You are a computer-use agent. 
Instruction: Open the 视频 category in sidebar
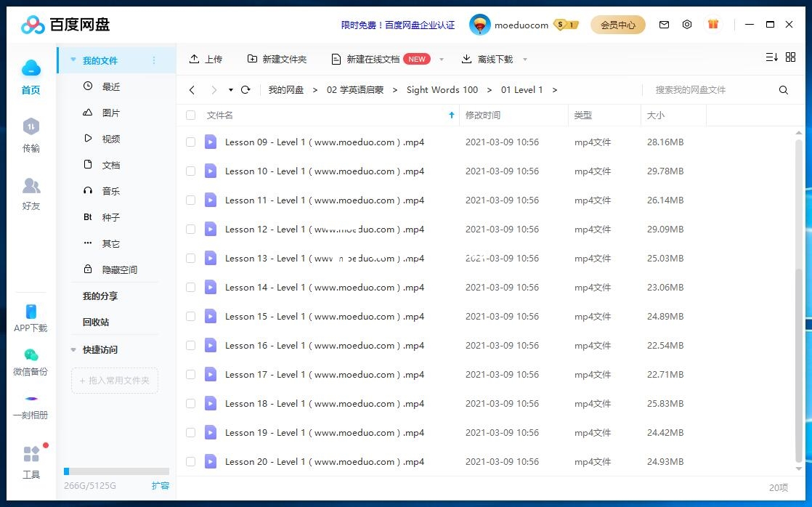click(110, 138)
